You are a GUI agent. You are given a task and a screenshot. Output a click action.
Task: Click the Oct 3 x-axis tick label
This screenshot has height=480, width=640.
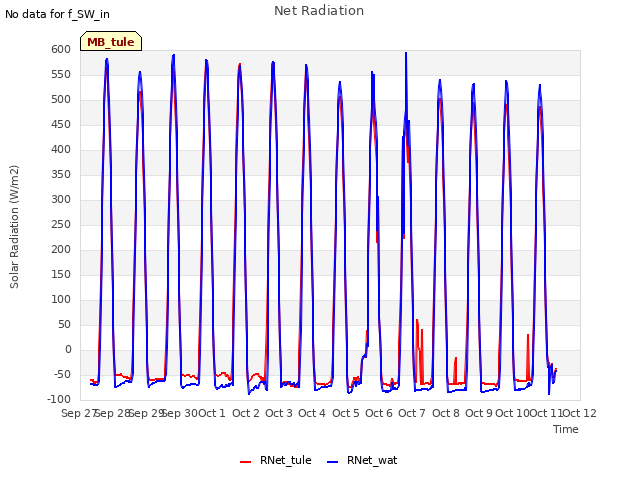[279, 413]
